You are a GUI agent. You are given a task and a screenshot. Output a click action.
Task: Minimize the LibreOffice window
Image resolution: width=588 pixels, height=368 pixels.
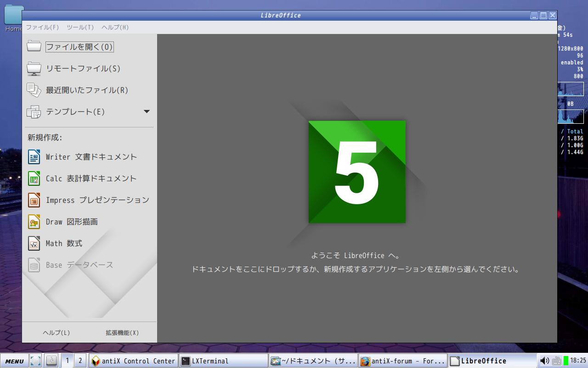(x=534, y=15)
